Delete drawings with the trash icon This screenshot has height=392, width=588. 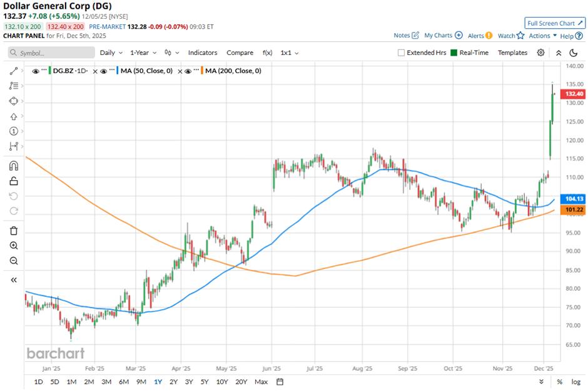[13, 231]
